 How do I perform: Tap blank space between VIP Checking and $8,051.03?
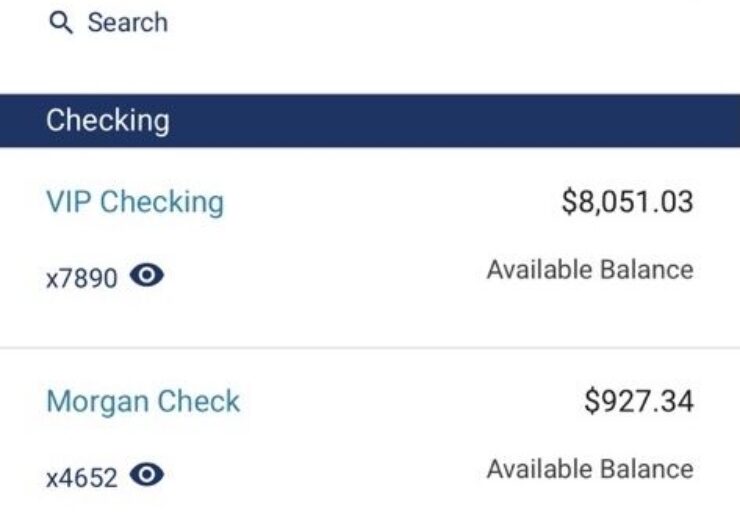pos(392,202)
